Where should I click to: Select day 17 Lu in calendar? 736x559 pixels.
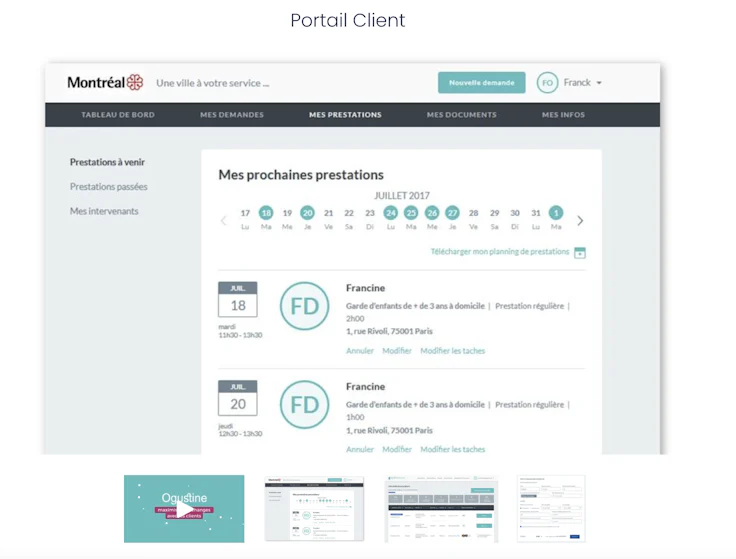245,219
